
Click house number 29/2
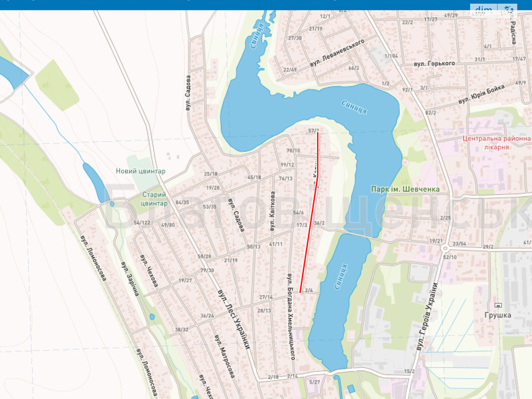(x=488, y=247)
